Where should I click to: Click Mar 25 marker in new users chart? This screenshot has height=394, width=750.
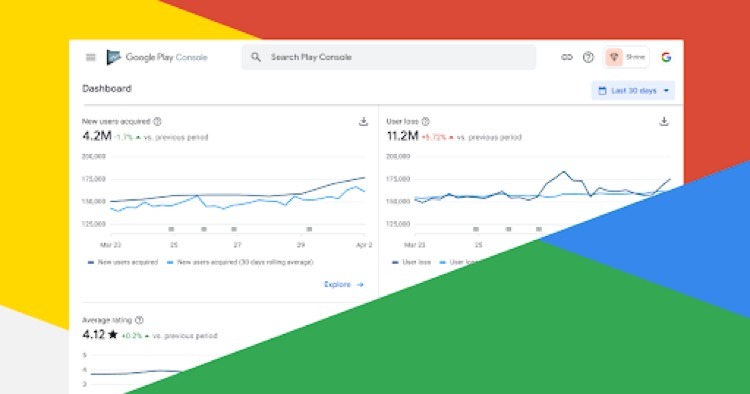pos(171,230)
